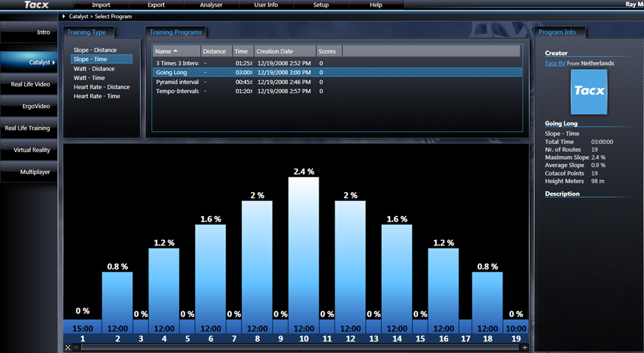The height and width of the screenshot is (353, 644).
Task: Go to the Intro section
Action: (29, 32)
